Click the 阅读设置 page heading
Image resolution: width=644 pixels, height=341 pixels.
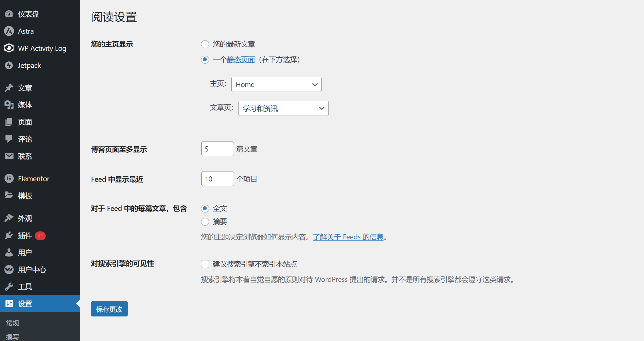[114, 17]
